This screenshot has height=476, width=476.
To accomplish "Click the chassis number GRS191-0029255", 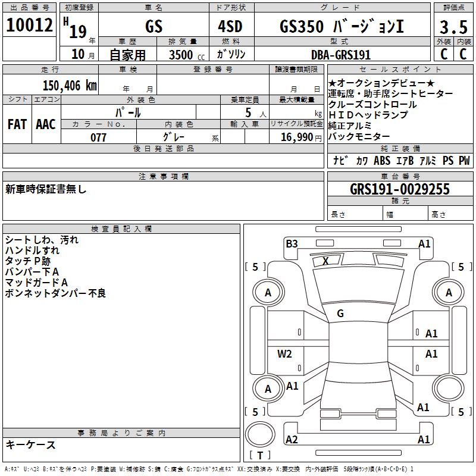I will tap(400, 189).
